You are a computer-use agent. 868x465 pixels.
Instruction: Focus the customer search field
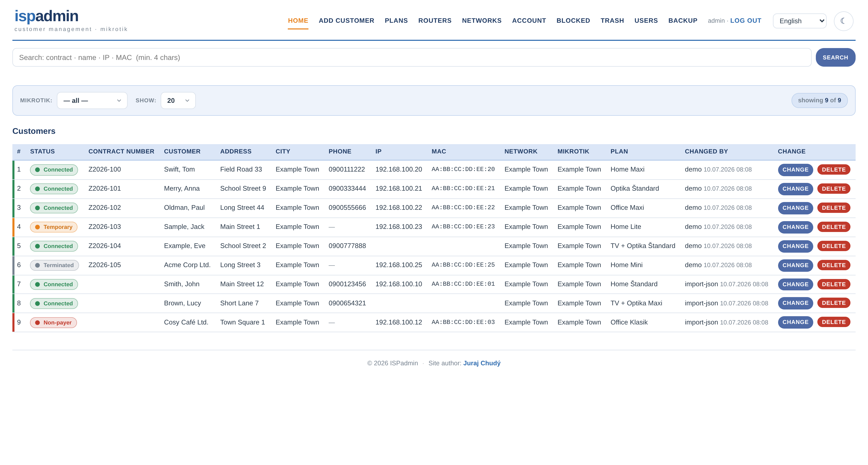412,57
